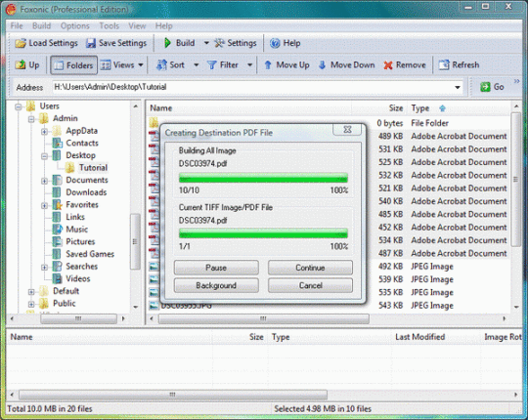Open the Sort dropdown arrow
The height and width of the screenshot is (420, 528).
click(196, 64)
